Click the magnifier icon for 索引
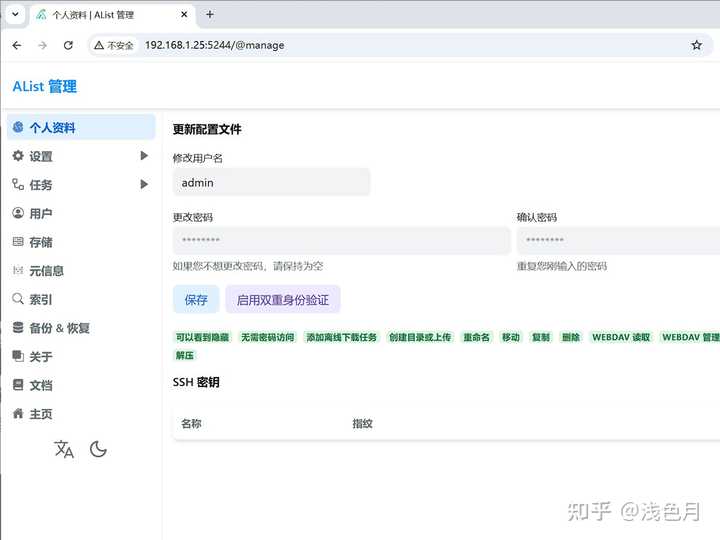 (x=18, y=299)
